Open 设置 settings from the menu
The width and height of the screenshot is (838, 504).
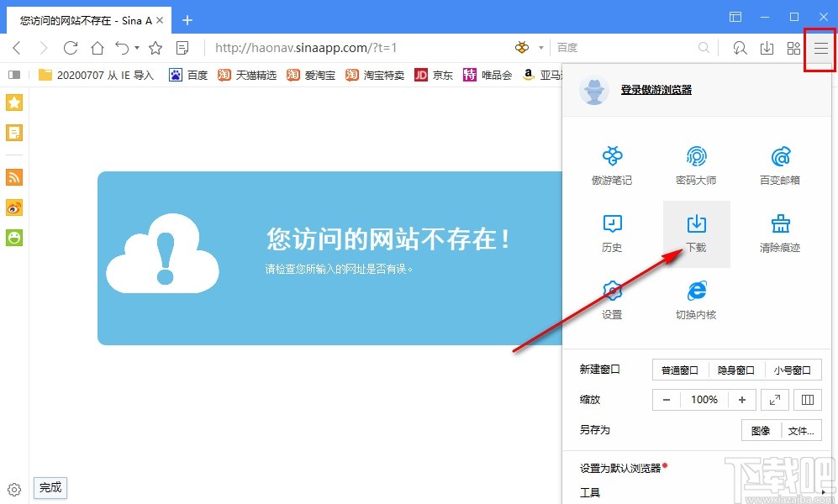pos(612,301)
